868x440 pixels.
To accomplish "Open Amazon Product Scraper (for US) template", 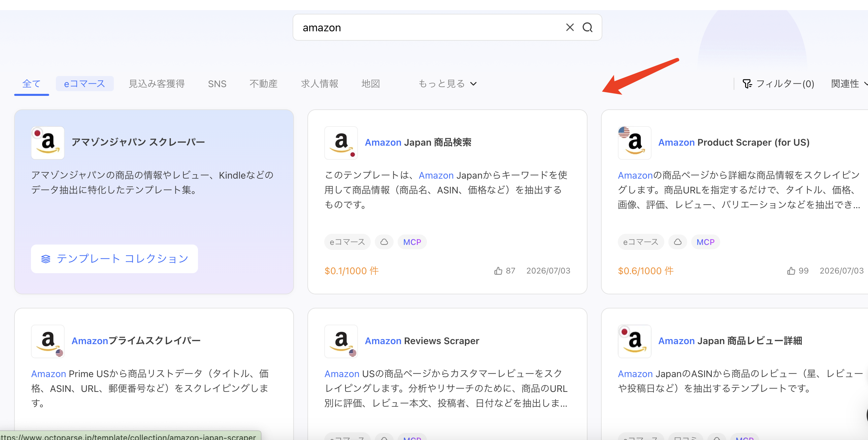I will [x=734, y=142].
